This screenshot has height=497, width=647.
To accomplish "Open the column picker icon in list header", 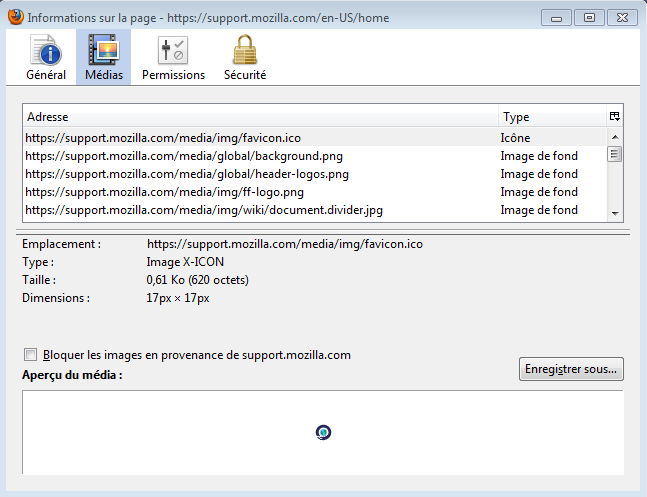I will tap(614, 117).
